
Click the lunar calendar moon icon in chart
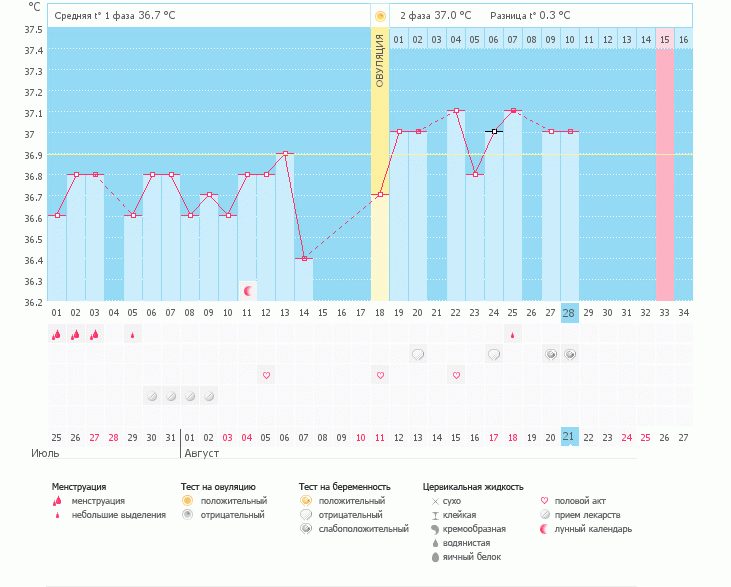pyautogui.click(x=248, y=291)
